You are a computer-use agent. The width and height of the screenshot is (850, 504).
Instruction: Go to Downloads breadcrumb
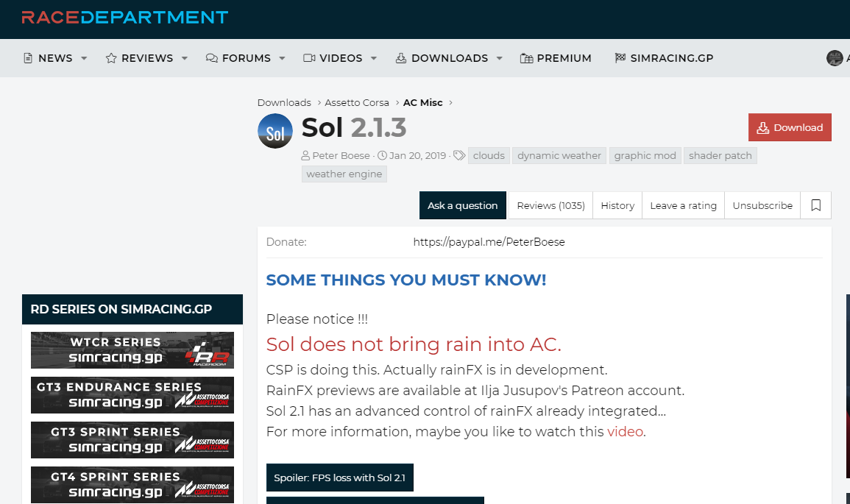point(284,102)
